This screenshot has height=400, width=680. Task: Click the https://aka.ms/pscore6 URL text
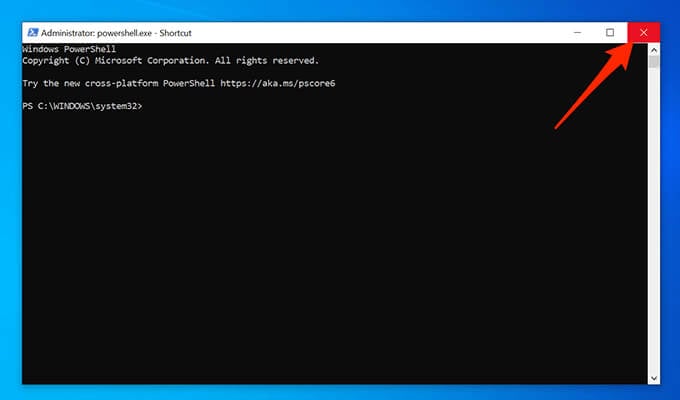coord(278,83)
